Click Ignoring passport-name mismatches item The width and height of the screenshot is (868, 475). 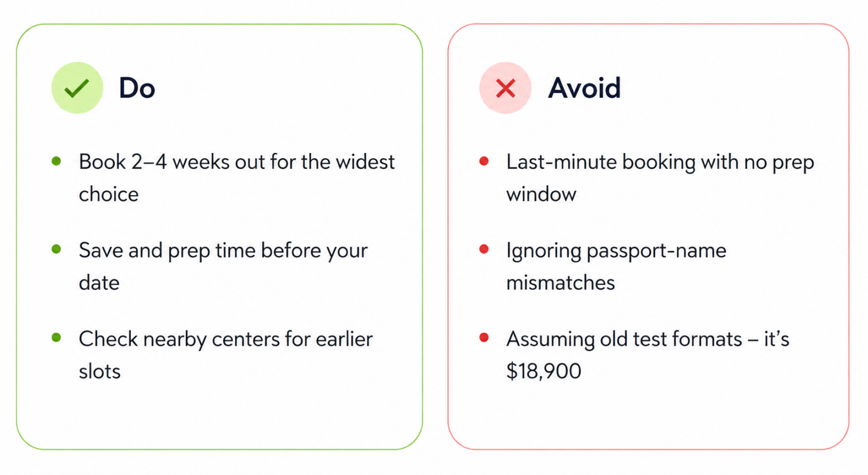616,266
